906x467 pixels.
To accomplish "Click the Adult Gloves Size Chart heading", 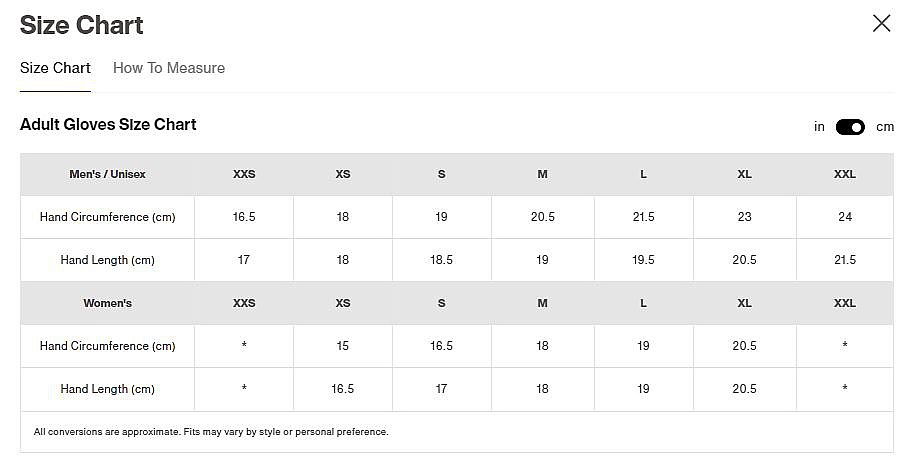I will [108, 125].
